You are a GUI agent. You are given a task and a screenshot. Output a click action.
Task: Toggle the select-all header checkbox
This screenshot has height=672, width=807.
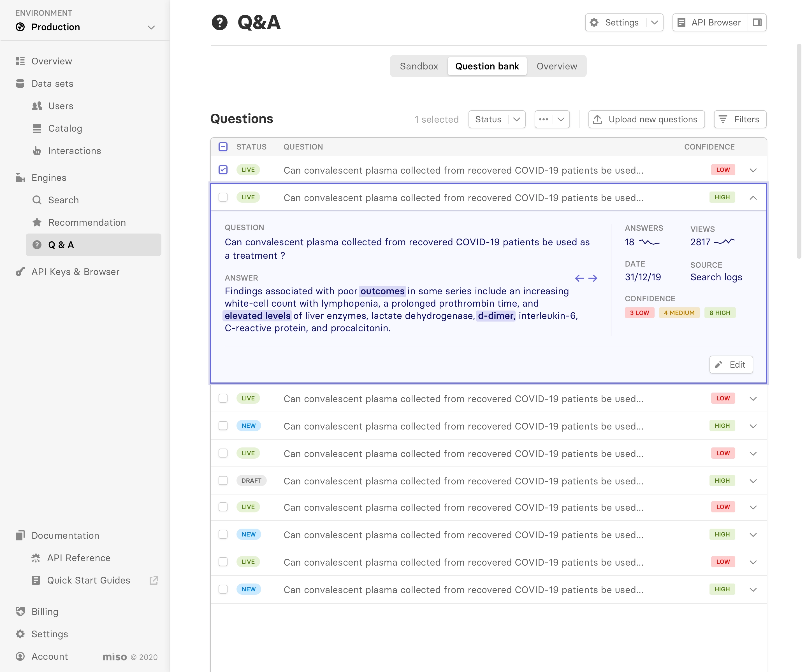click(x=223, y=147)
